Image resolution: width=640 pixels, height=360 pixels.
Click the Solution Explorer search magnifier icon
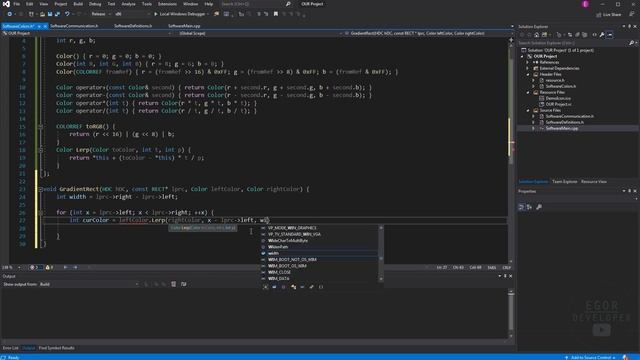pyautogui.click(x=631, y=43)
